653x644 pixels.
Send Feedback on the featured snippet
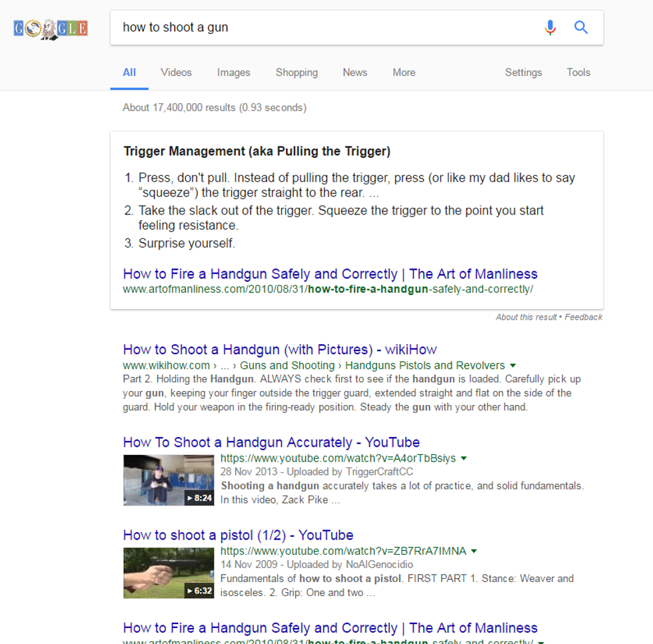tap(584, 317)
